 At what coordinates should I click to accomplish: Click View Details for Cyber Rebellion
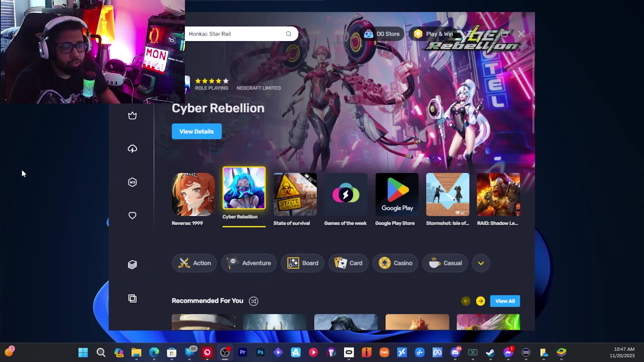pos(197,131)
